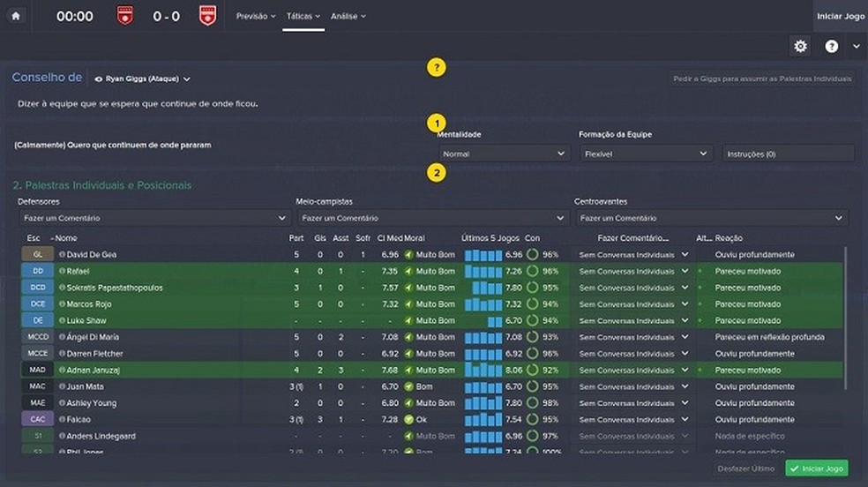Open the Análise menu
Image resolution: width=868 pixels, height=487 pixels.
pos(348,16)
